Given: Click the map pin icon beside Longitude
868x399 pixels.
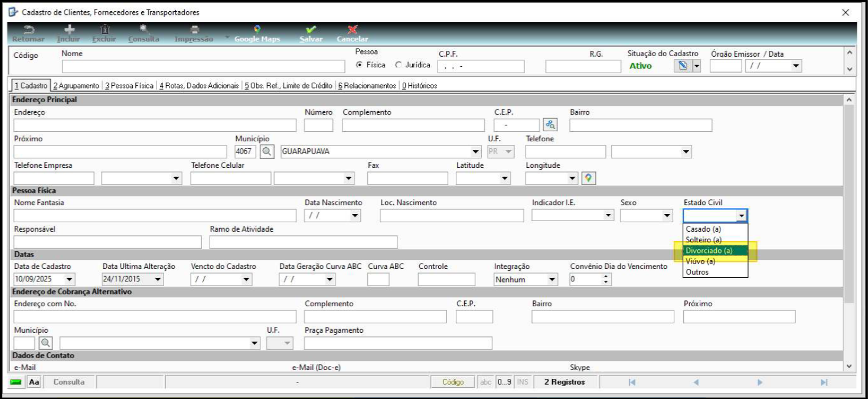Looking at the screenshot, I should 588,178.
